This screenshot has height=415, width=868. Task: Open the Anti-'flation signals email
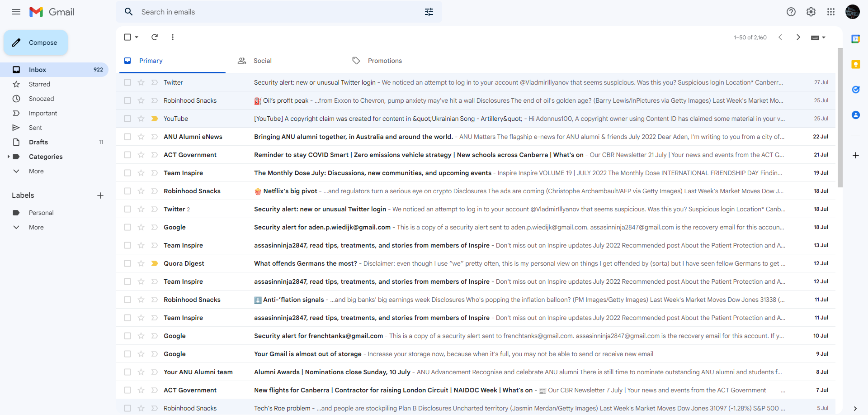[x=476, y=300]
